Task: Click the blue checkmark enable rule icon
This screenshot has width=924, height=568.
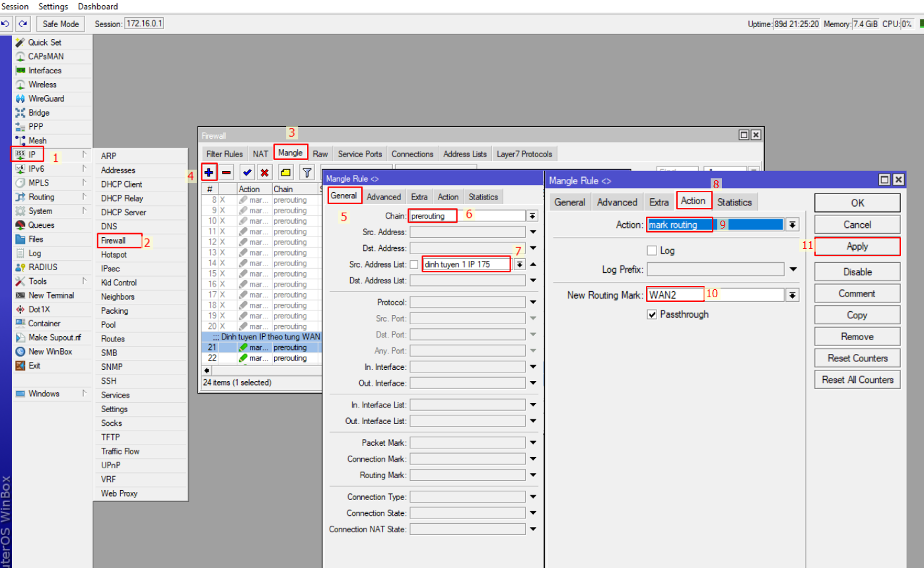Action: (x=247, y=172)
